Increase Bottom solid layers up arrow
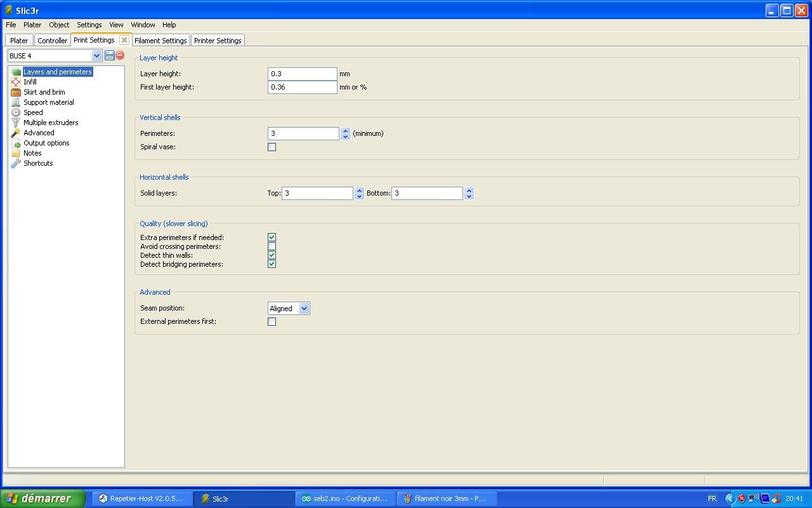Viewport: 812px width, 508px height. 469,190
